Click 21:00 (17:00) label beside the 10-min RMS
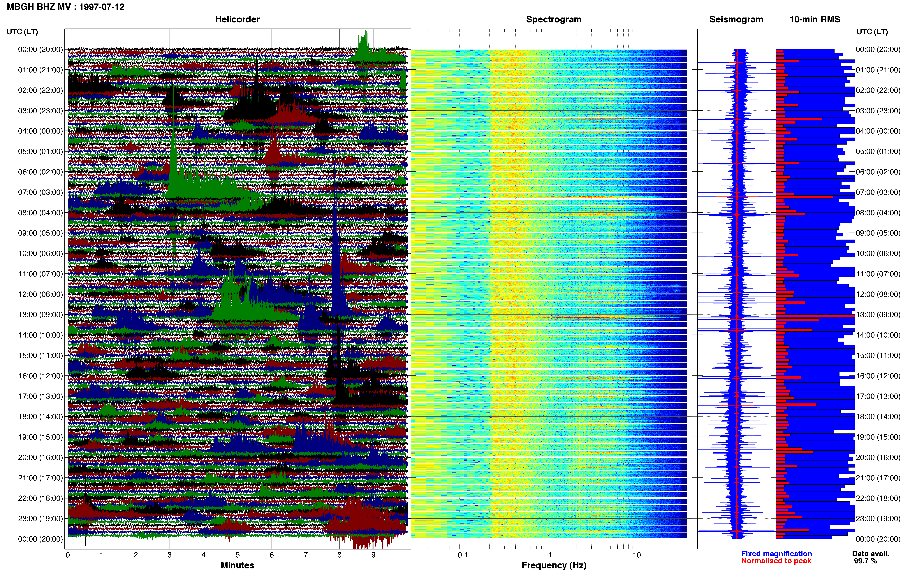 878,478
